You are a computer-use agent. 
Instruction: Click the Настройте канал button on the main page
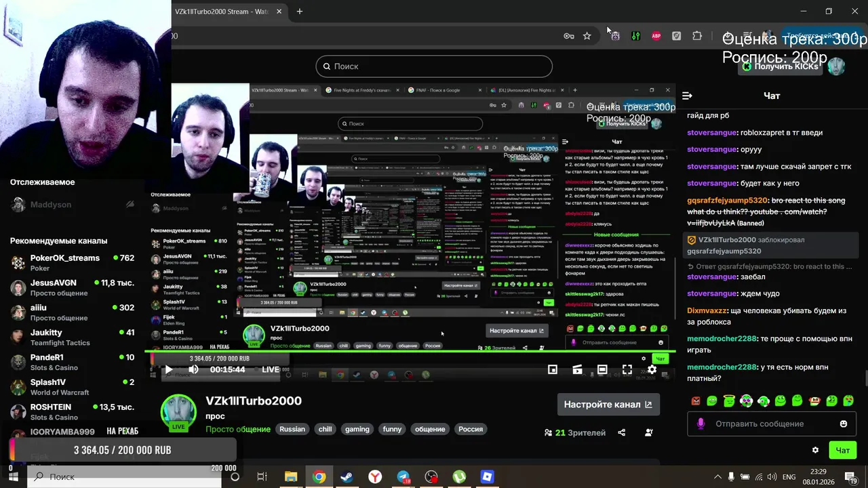(608, 405)
